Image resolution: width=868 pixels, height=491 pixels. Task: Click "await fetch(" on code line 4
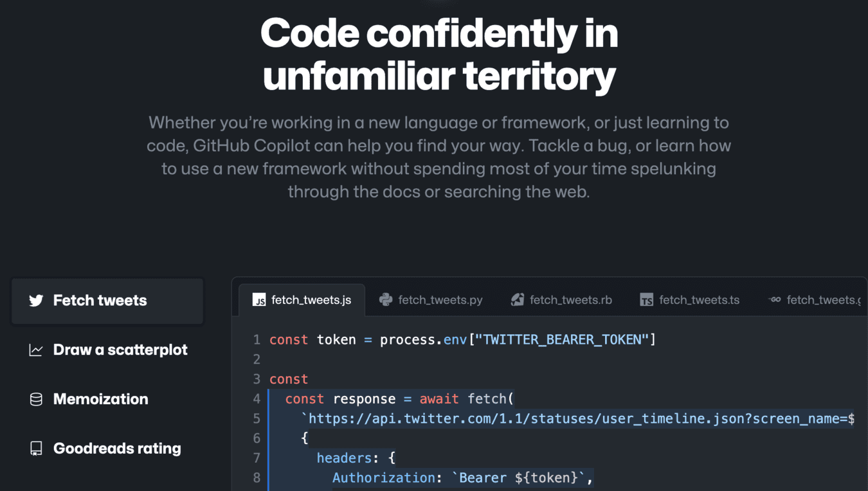point(467,399)
